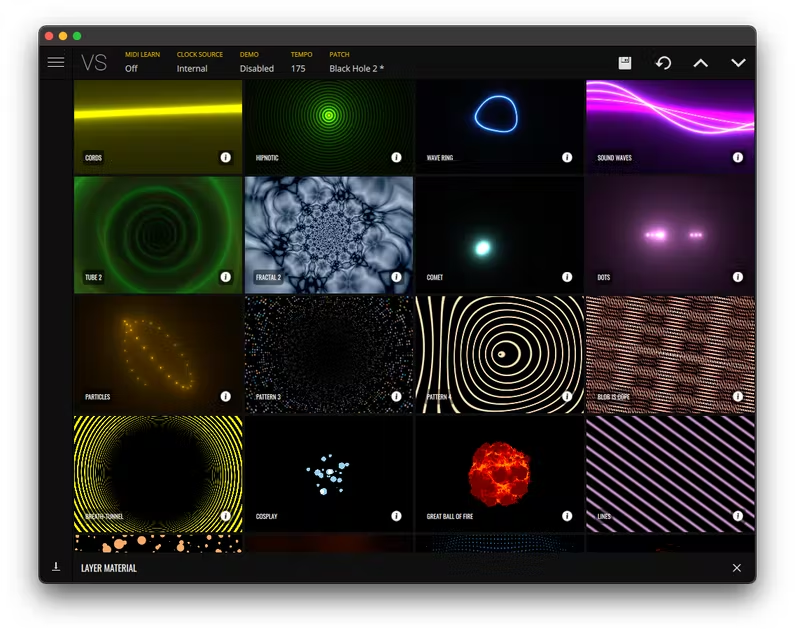Click the VS logo
This screenshot has height=635, width=795.
coord(94,63)
